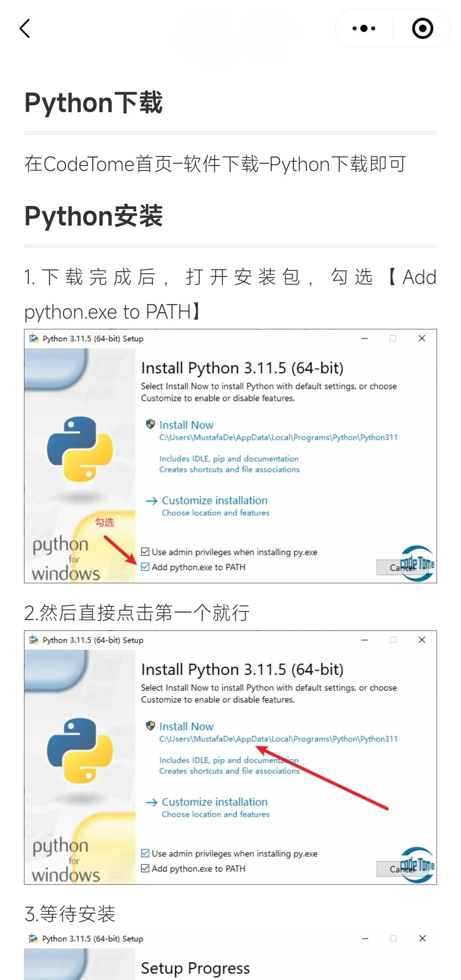Click the greyed maximize box in second setup window
This screenshot has height=980, width=461.
[393, 640]
